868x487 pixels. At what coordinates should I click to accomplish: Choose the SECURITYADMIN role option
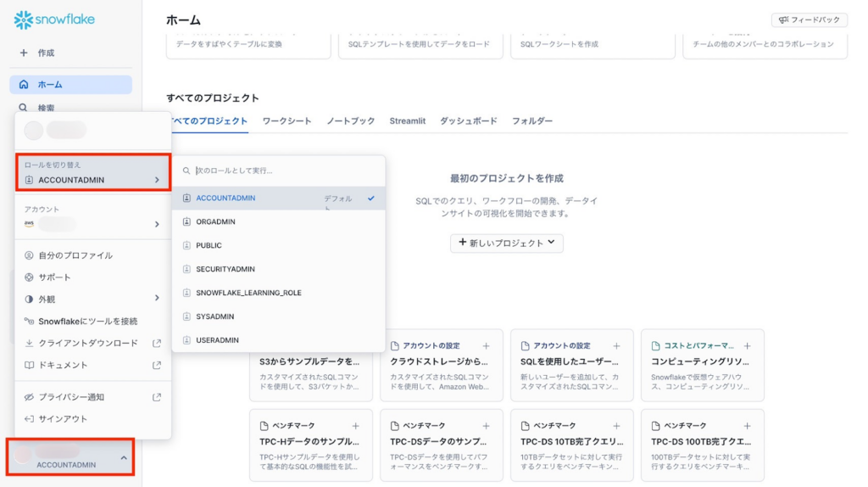point(225,269)
